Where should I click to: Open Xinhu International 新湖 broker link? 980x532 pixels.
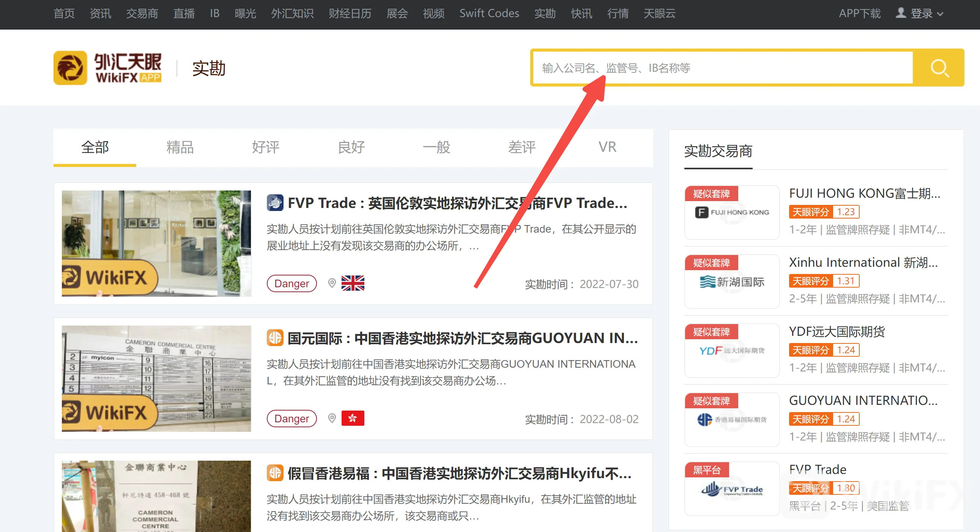[x=863, y=262]
